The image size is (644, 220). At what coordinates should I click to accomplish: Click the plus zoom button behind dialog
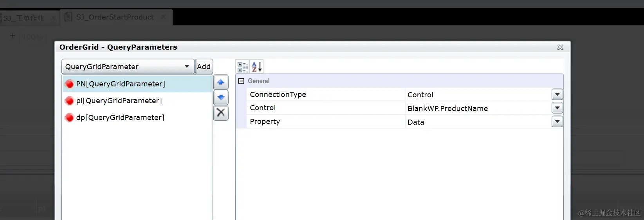click(13, 36)
